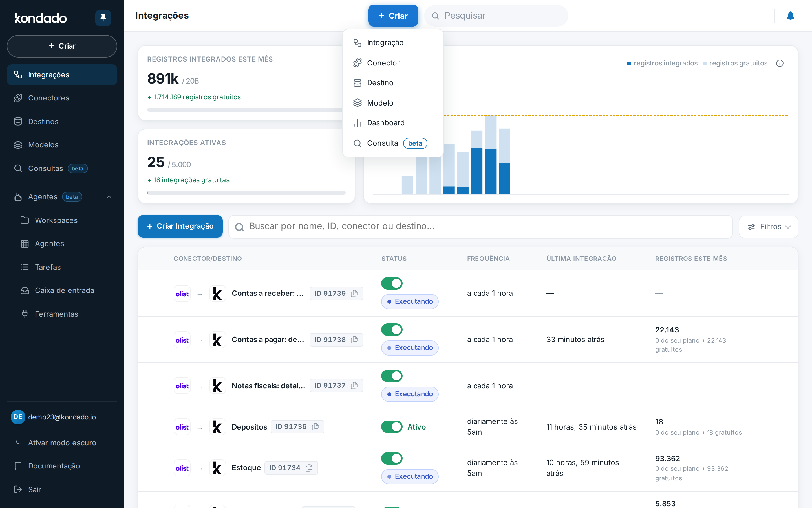
Task: Copy ID 91737 with copy icon
Action: click(x=354, y=385)
